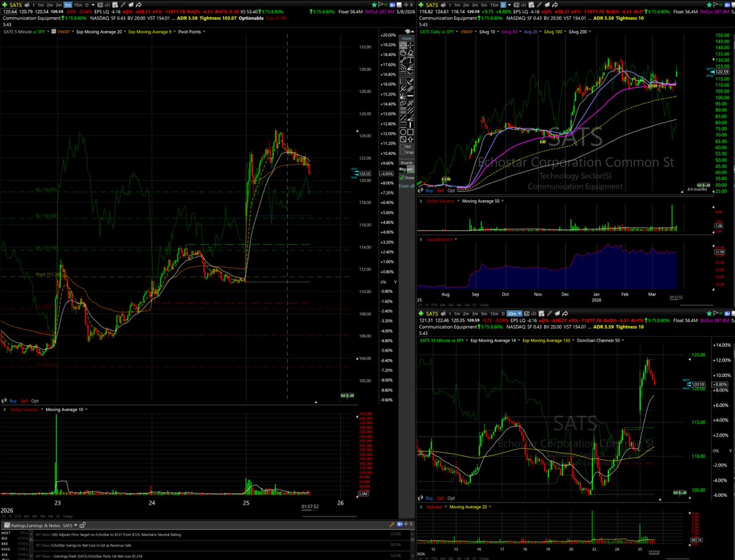Remove the Capitalization pane on daily chart
Screen dimensions: 735x560
420,239
